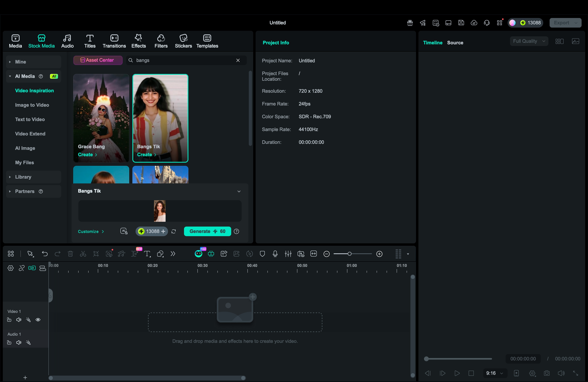Take a snapshot with the camera icon
Viewport: 588px width, 382px height.
tap(546, 373)
